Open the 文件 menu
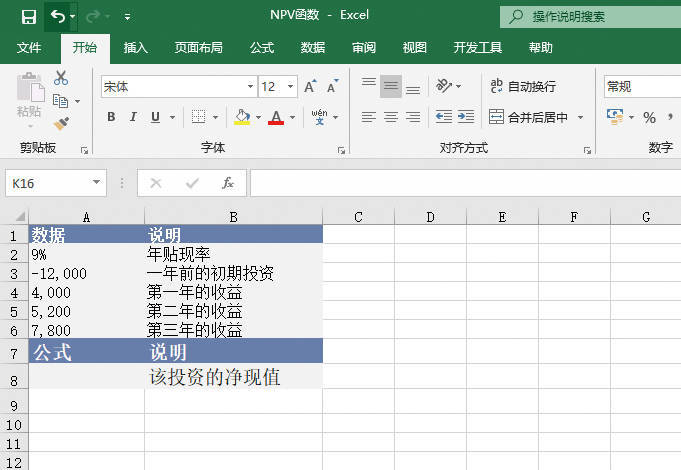681x470 pixels. [x=29, y=47]
